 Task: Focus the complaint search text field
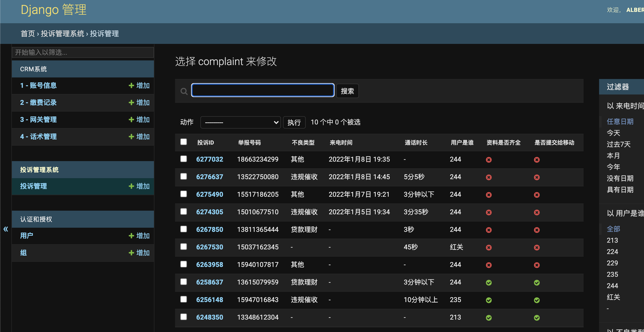pyautogui.click(x=263, y=90)
